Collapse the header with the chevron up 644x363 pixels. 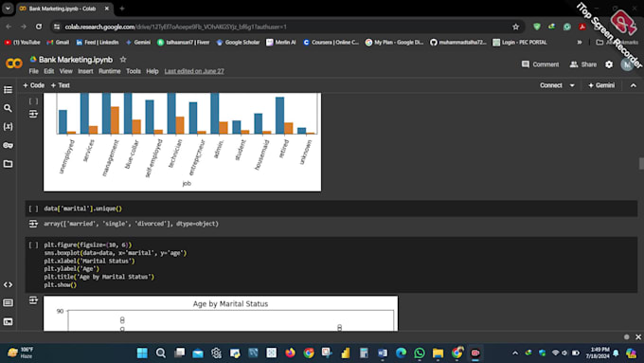pyautogui.click(x=634, y=85)
